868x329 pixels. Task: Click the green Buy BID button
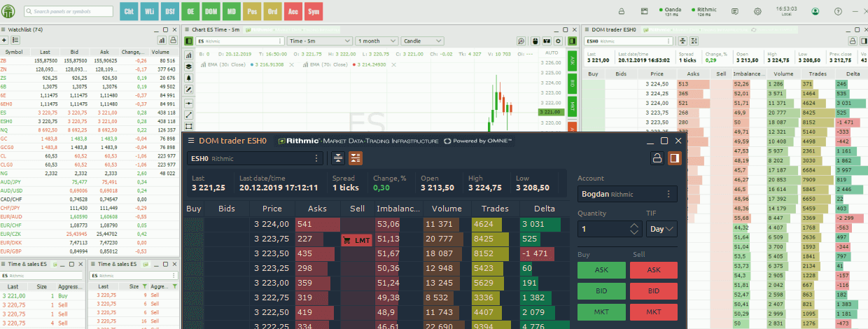point(601,291)
